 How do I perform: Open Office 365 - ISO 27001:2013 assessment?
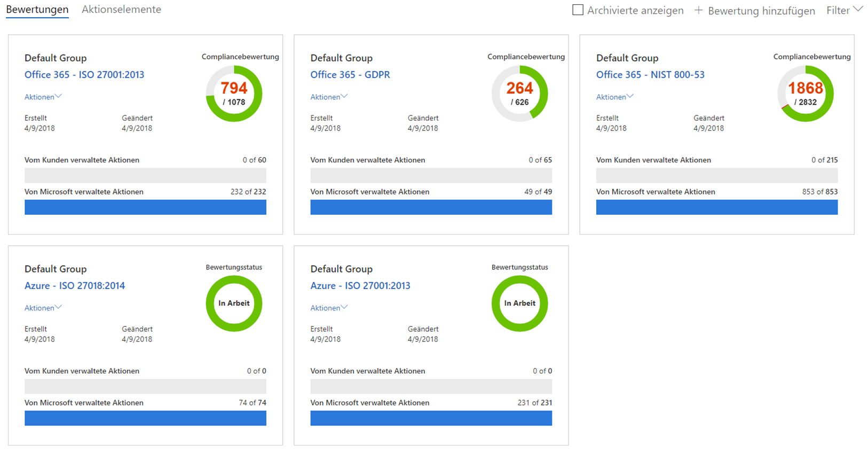(x=84, y=75)
